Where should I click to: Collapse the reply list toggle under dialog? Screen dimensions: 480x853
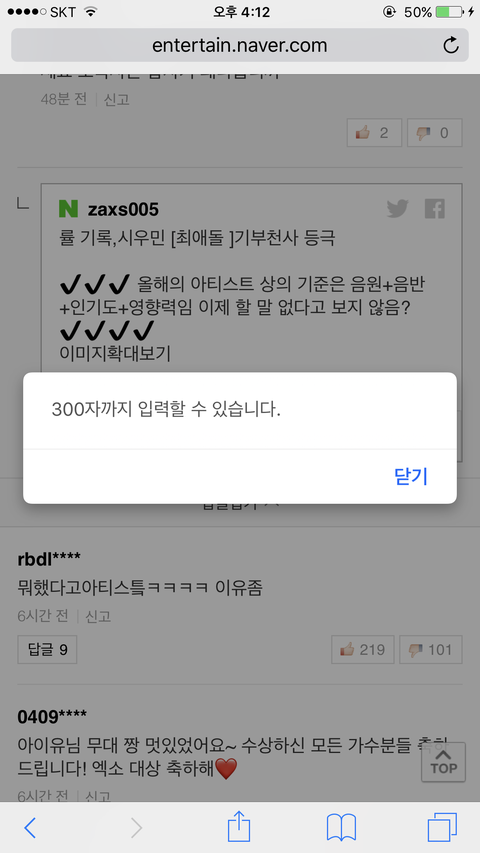pos(240,505)
